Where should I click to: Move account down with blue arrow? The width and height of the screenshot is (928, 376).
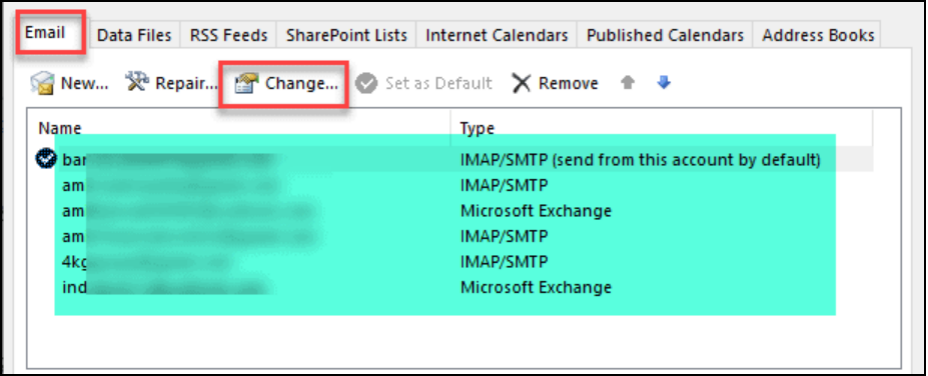[664, 83]
